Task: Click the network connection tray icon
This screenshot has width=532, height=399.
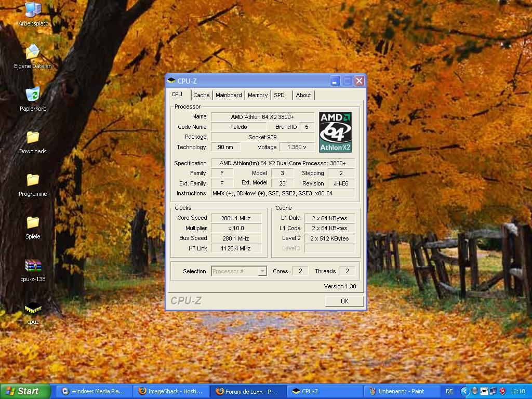Action: [493, 391]
